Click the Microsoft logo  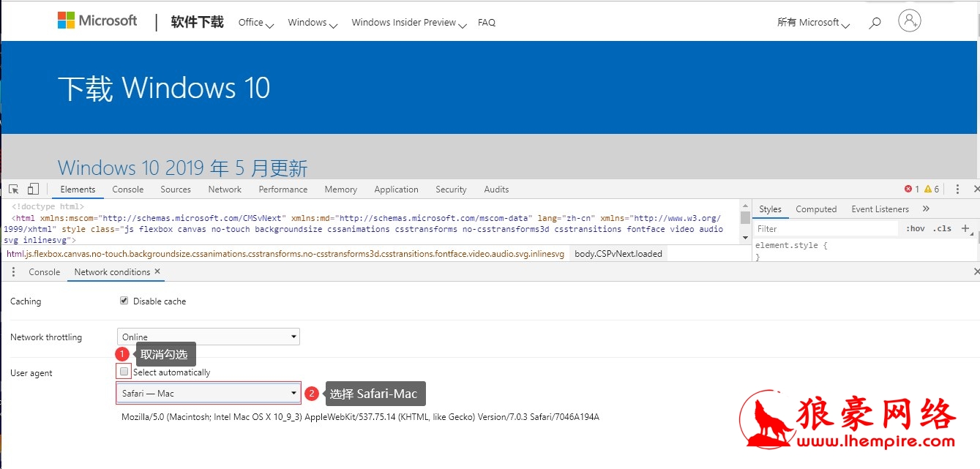point(97,20)
